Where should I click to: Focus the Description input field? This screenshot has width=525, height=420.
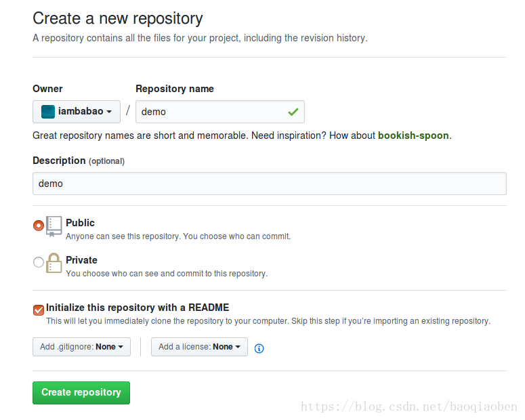(x=269, y=184)
